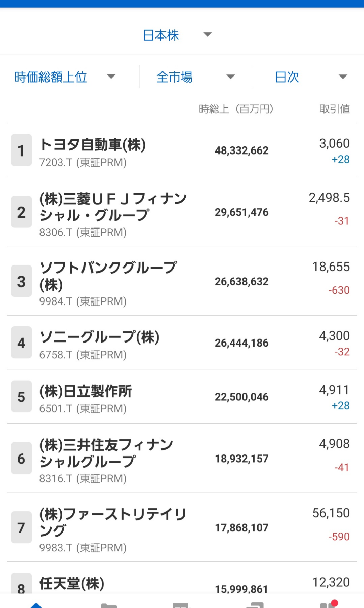
Task: Tap the rank 1 badge beside トヨタ自動車
Action: tap(21, 150)
